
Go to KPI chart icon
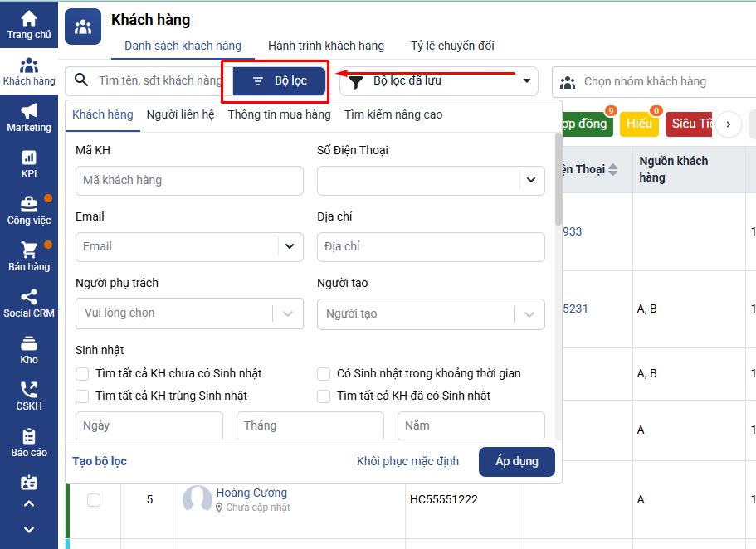pos(29,158)
